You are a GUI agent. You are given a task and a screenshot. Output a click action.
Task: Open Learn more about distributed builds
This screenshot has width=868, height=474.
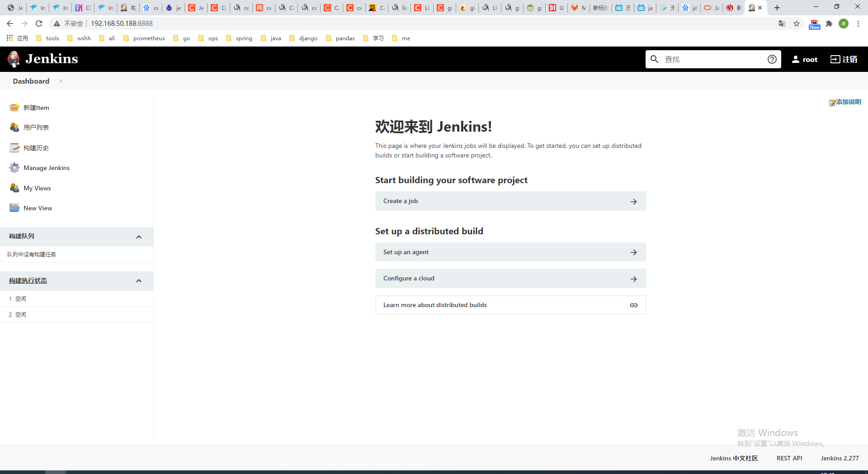coord(511,305)
